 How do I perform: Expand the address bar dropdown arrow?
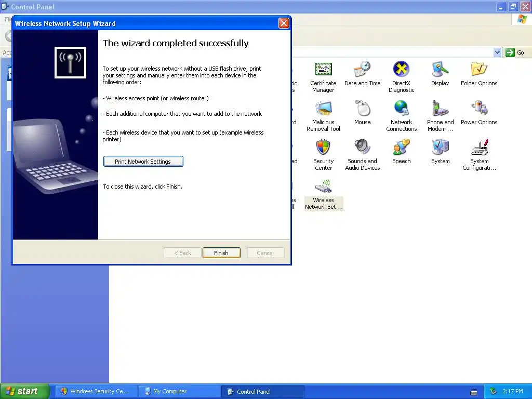pyautogui.click(x=497, y=52)
